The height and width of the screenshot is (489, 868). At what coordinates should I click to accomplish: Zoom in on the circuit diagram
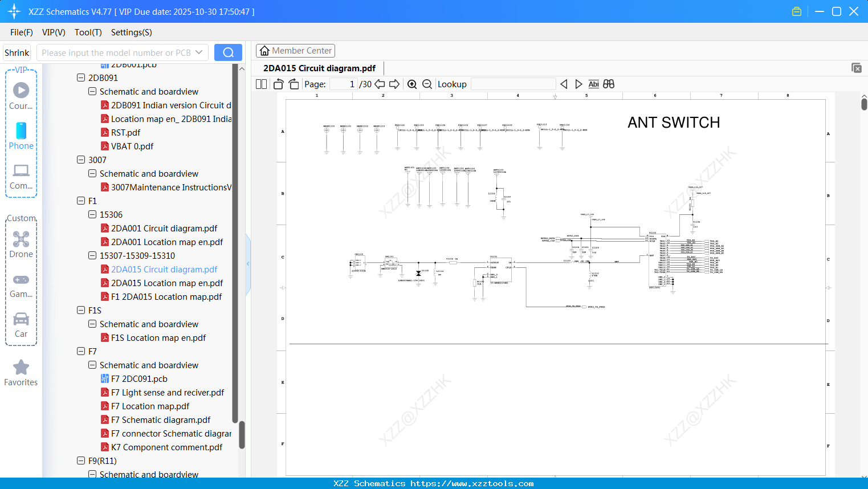pyautogui.click(x=411, y=84)
